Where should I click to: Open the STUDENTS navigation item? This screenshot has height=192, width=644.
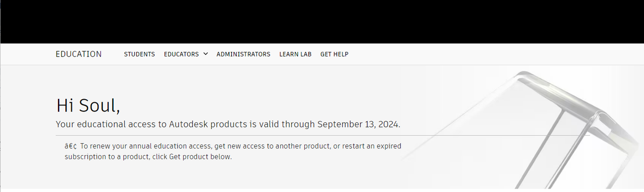click(x=139, y=54)
